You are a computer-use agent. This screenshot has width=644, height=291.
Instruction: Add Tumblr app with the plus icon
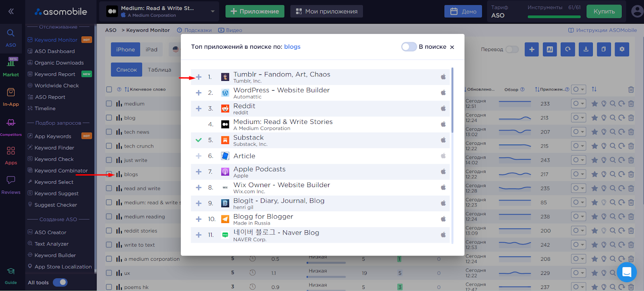click(198, 77)
